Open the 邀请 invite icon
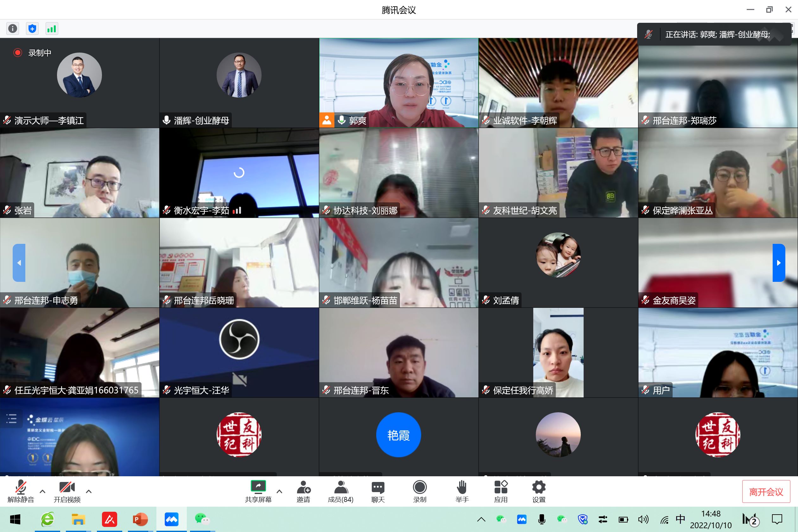The width and height of the screenshot is (798, 532). point(303,491)
